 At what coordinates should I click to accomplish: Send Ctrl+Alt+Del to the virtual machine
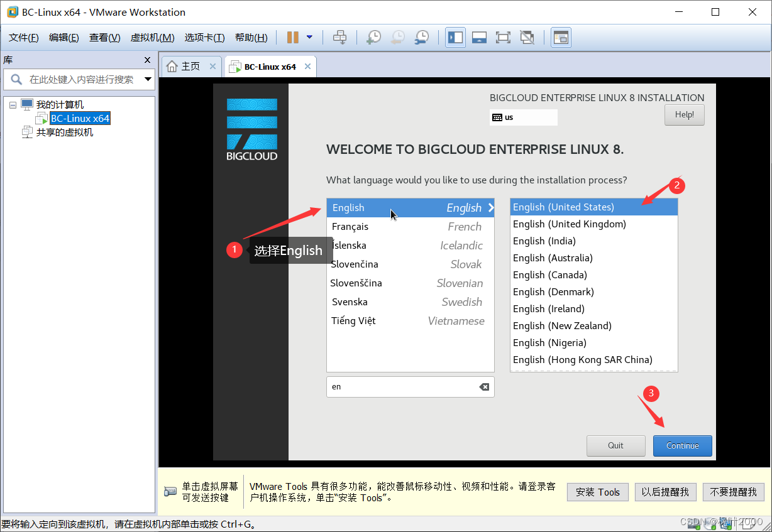339,37
